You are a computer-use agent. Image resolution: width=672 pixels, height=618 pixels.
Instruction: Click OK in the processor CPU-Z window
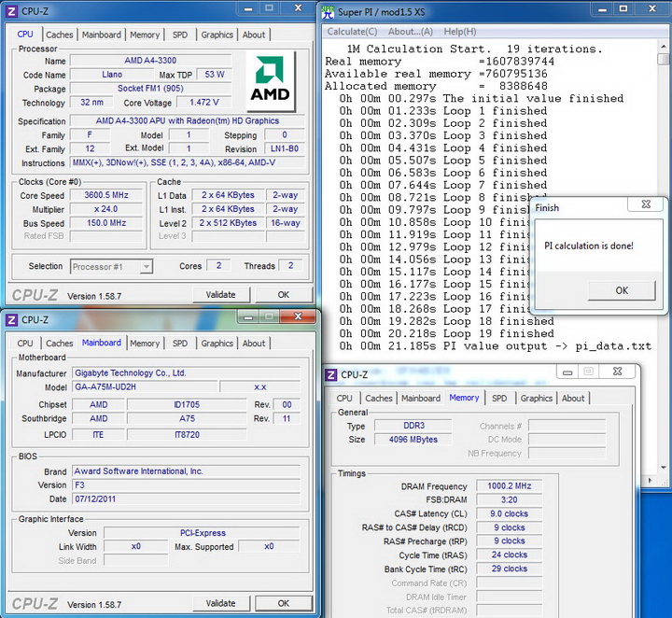point(284,295)
